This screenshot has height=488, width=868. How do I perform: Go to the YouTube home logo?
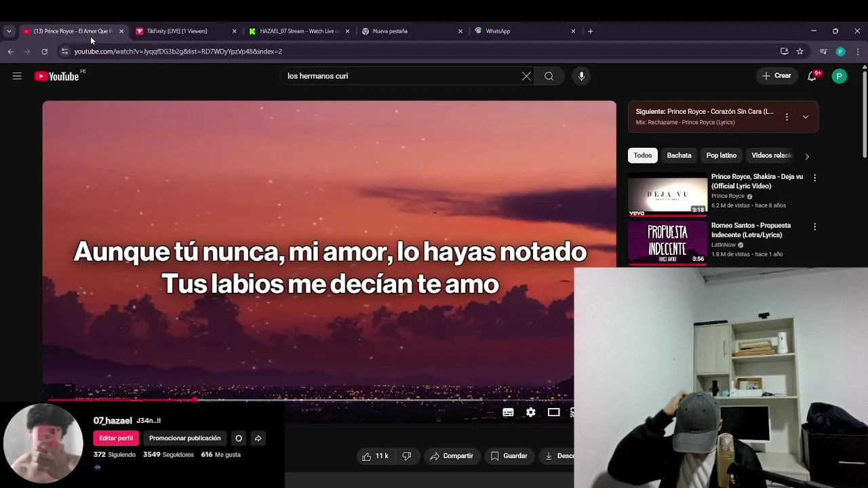point(57,76)
